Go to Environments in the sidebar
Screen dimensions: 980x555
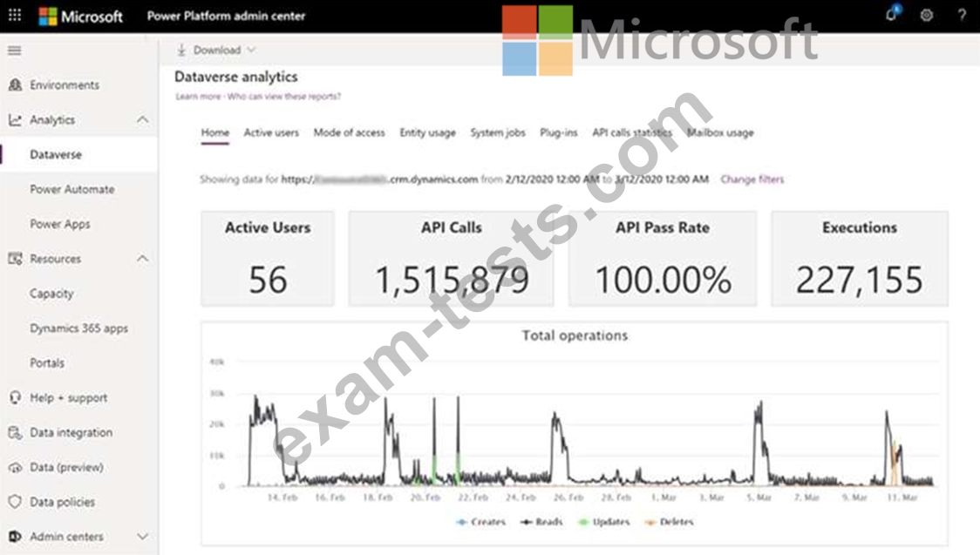pyautogui.click(x=65, y=85)
